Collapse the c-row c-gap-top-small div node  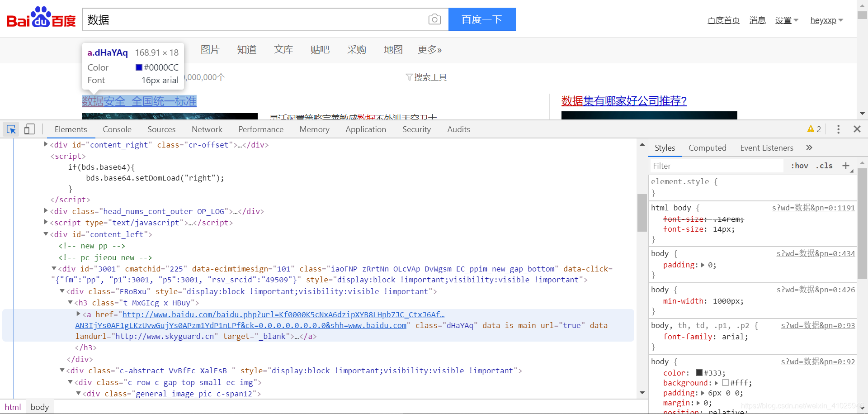pos(70,382)
